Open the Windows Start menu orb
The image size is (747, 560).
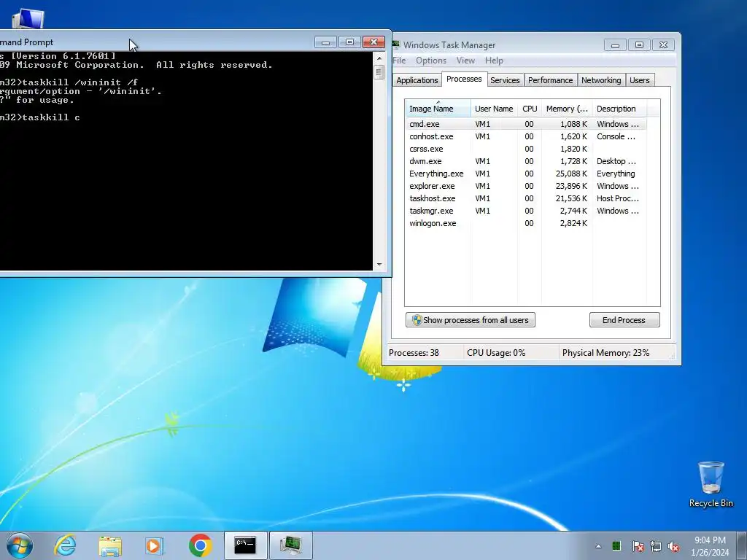20,545
